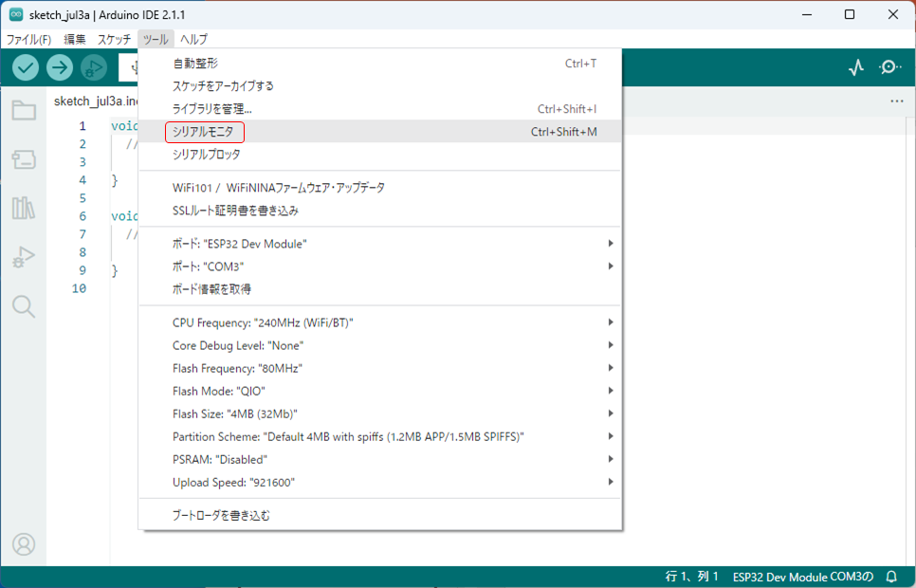Click the Upload arrow button

(x=60, y=67)
